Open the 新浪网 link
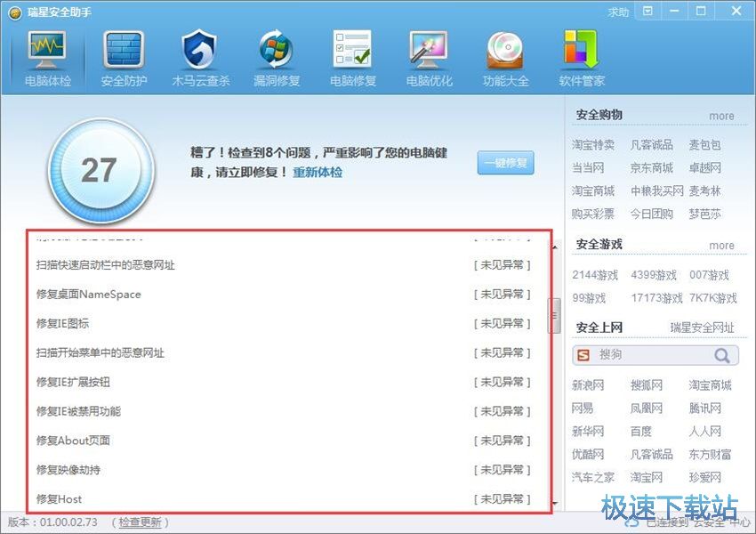The image size is (756, 534). 588,385
